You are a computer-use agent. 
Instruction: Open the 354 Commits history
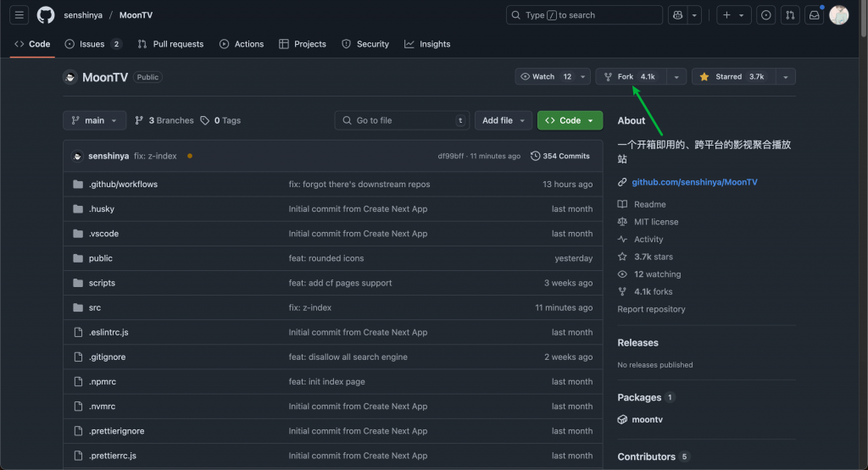pos(560,156)
